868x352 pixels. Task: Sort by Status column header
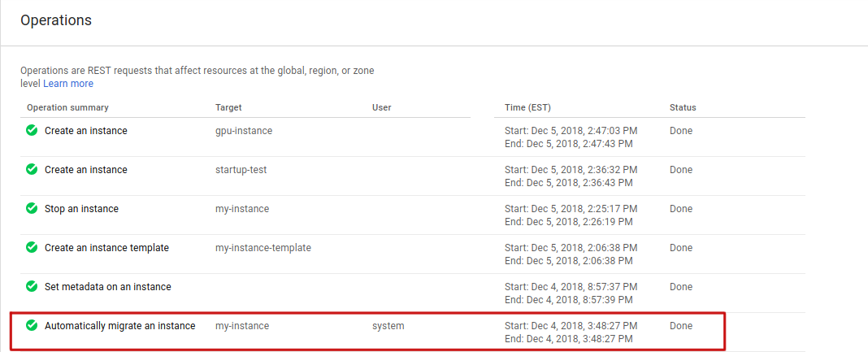683,107
